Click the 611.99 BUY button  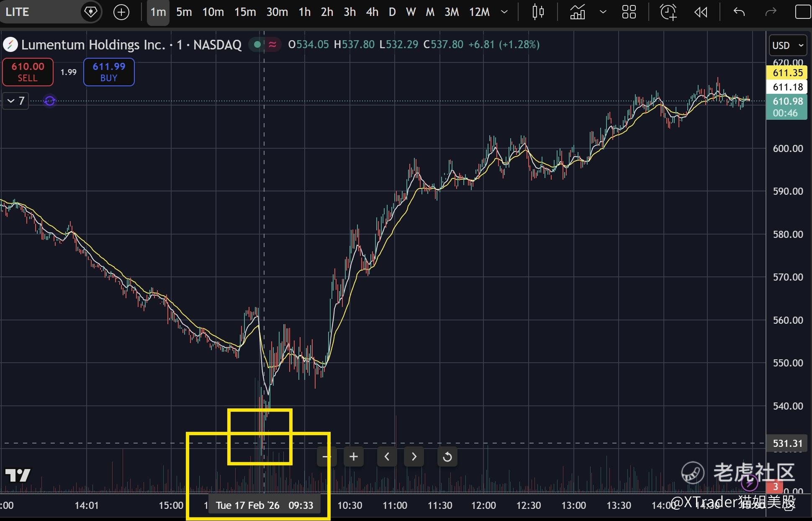[x=109, y=72]
